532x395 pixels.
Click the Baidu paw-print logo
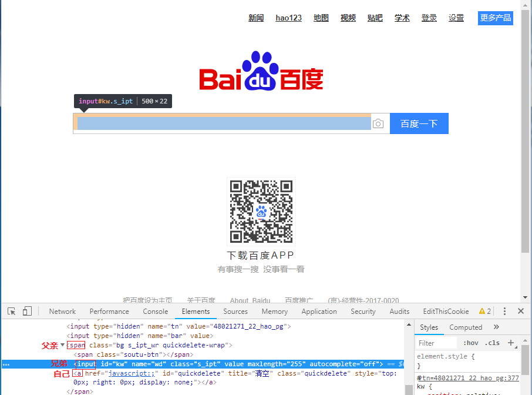[x=260, y=71]
